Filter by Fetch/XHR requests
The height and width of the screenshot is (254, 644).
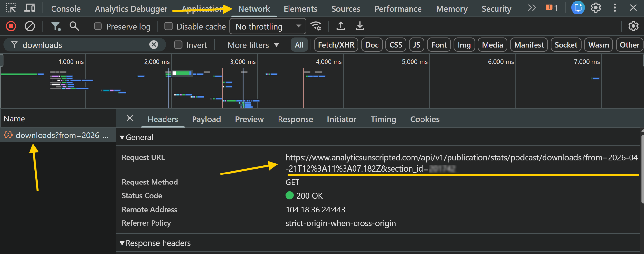tap(336, 45)
